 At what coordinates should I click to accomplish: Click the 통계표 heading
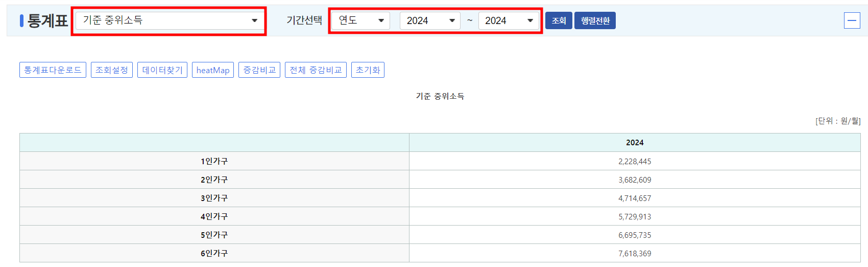47,20
